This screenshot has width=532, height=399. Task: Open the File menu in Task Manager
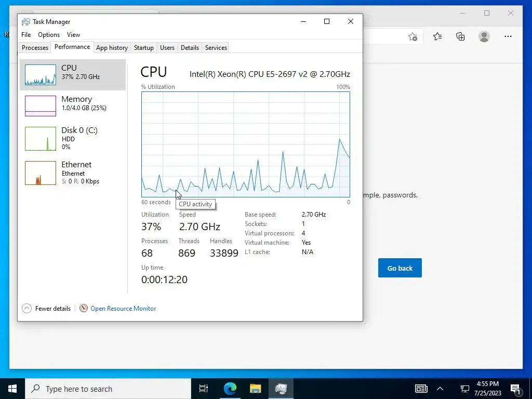26,35
